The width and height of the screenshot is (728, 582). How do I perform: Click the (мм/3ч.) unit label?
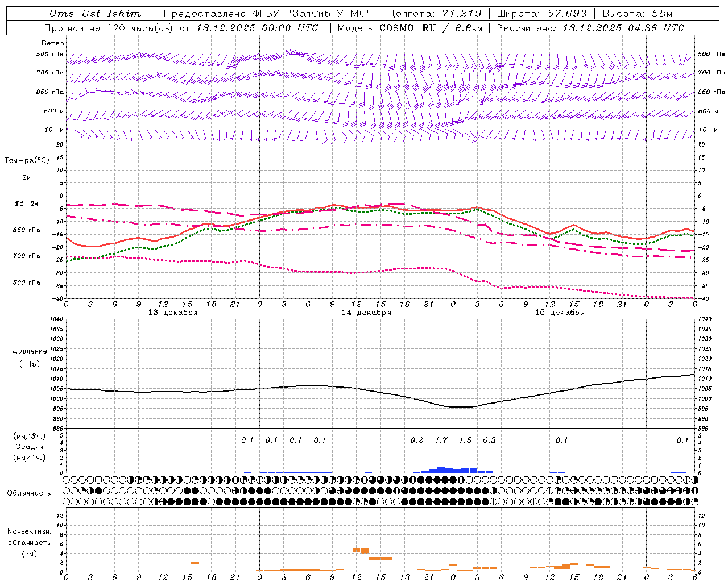(x=30, y=436)
